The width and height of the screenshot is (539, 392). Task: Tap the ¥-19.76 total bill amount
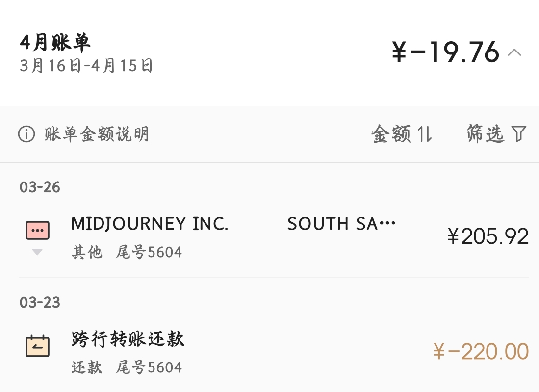(x=445, y=52)
